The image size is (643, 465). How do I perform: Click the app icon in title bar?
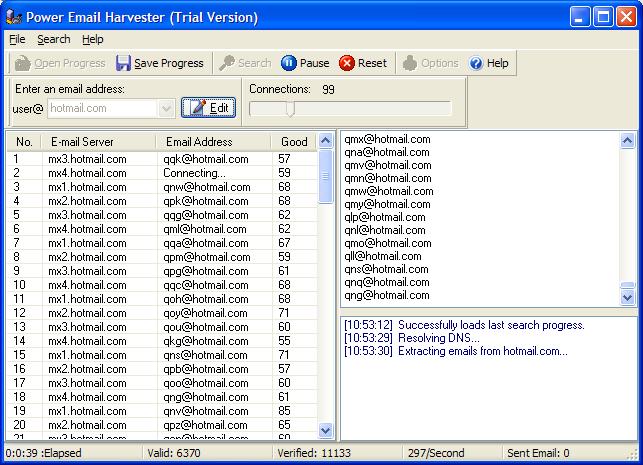[13, 17]
